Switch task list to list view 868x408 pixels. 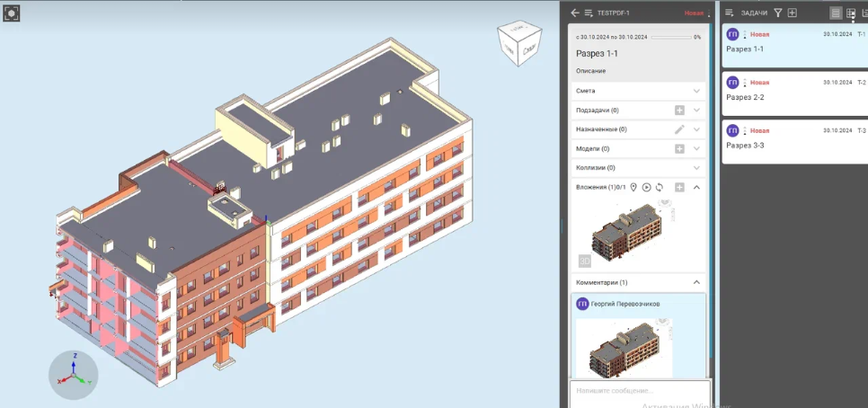(836, 13)
